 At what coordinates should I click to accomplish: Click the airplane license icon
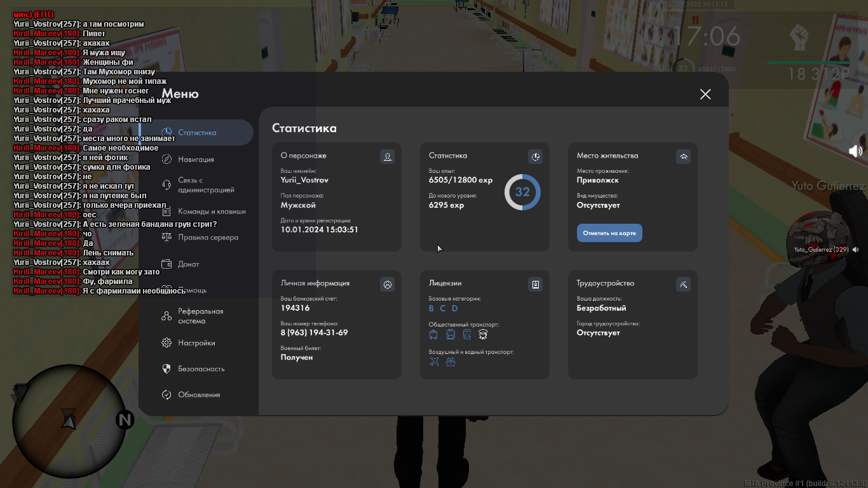click(434, 362)
